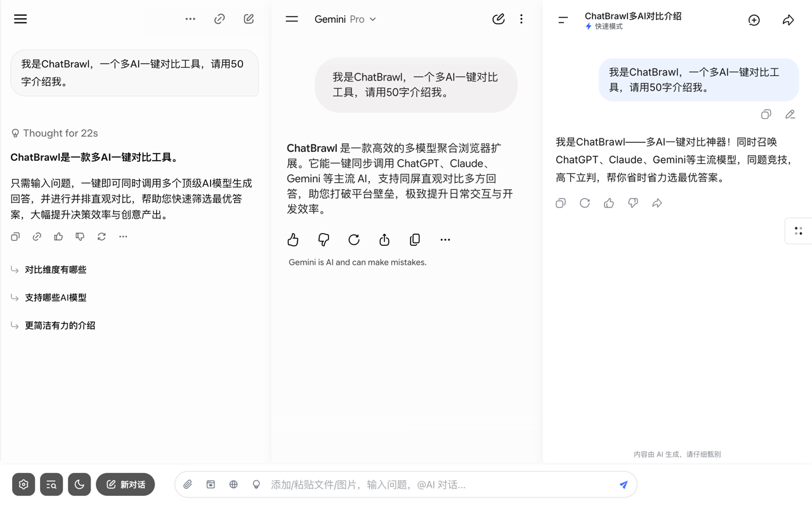Toggle dark mode with the moon icon
The height and width of the screenshot is (508, 812).
pyautogui.click(x=79, y=485)
